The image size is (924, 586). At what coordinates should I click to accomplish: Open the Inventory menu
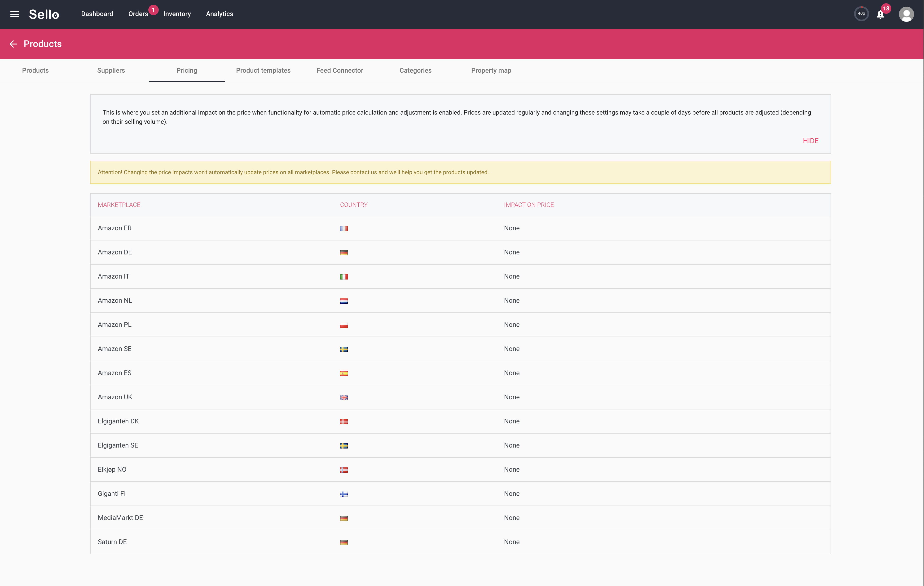pyautogui.click(x=177, y=14)
